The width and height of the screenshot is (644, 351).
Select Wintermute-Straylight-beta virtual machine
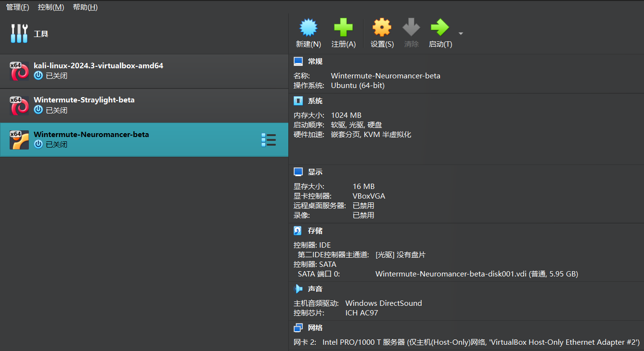[84, 100]
